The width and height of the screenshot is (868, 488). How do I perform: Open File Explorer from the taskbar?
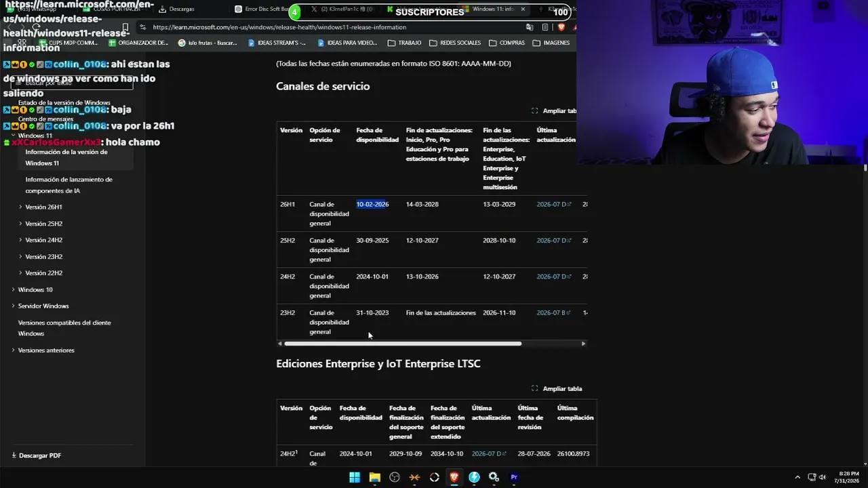click(x=374, y=477)
